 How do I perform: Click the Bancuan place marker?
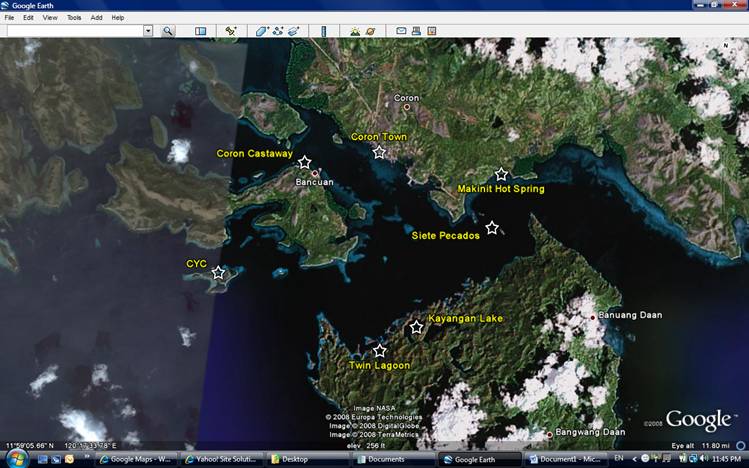[x=315, y=173]
